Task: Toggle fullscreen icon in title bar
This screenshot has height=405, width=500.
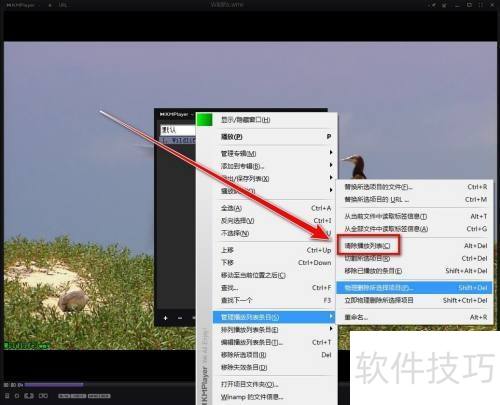Action: pyautogui.click(x=480, y=5)
